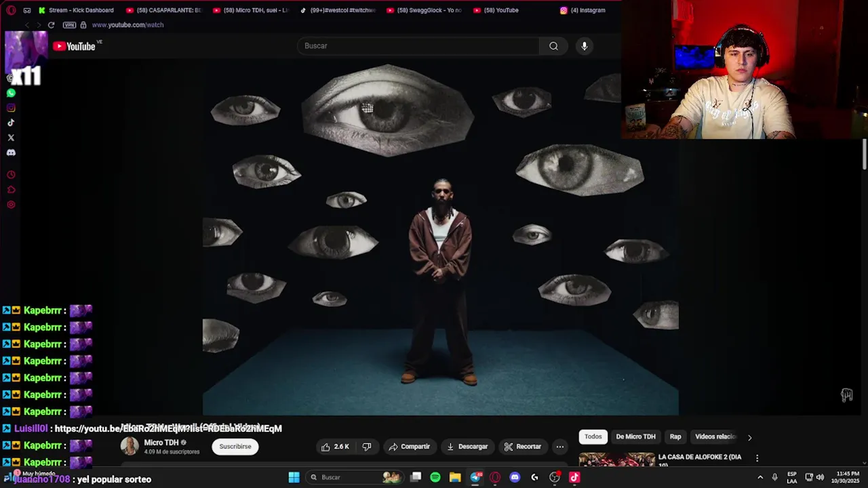Click the Compartir share button

[409, 447]
